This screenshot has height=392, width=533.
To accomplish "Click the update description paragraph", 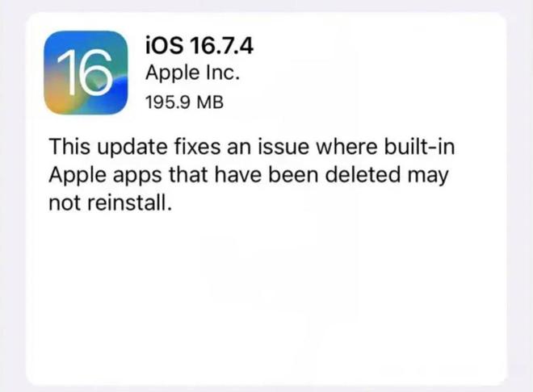I will 252,174.
